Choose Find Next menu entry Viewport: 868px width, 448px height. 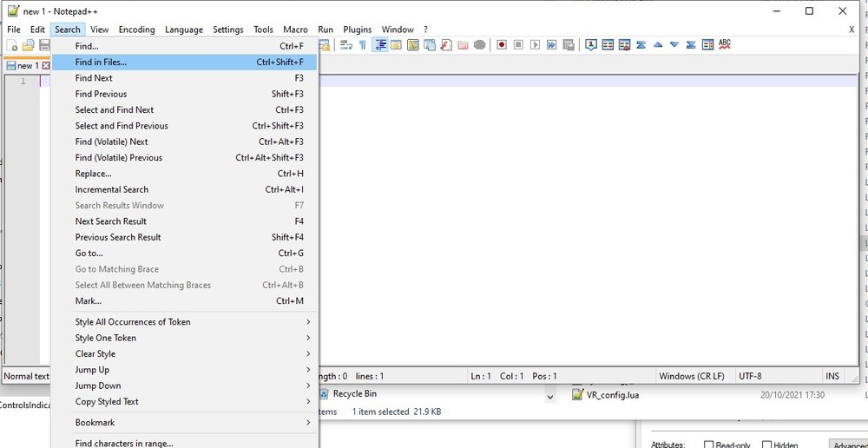[184, 78]
